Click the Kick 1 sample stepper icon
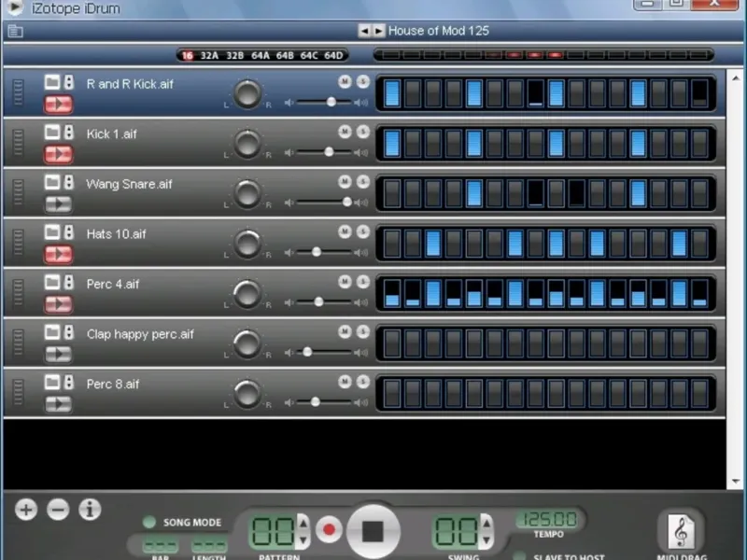Viewport: 747px width, 560px height. coord(69,132)
